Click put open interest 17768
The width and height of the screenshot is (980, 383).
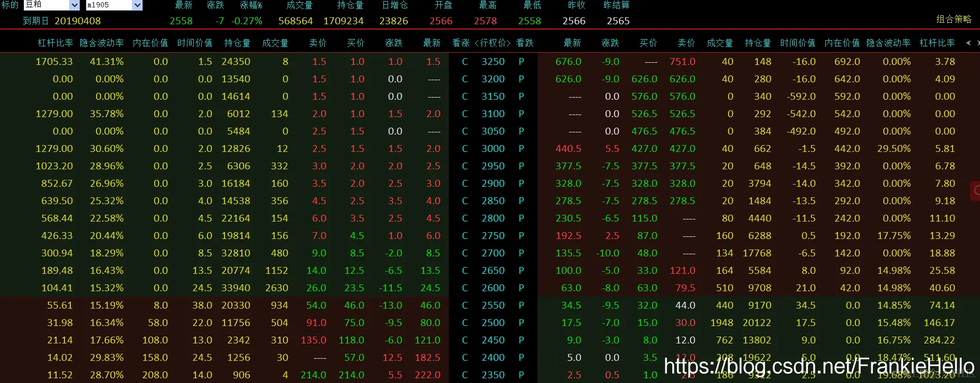[757, 253]
